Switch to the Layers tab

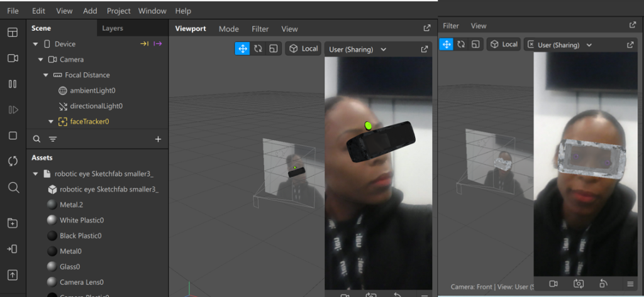click(x=113, y=28)
